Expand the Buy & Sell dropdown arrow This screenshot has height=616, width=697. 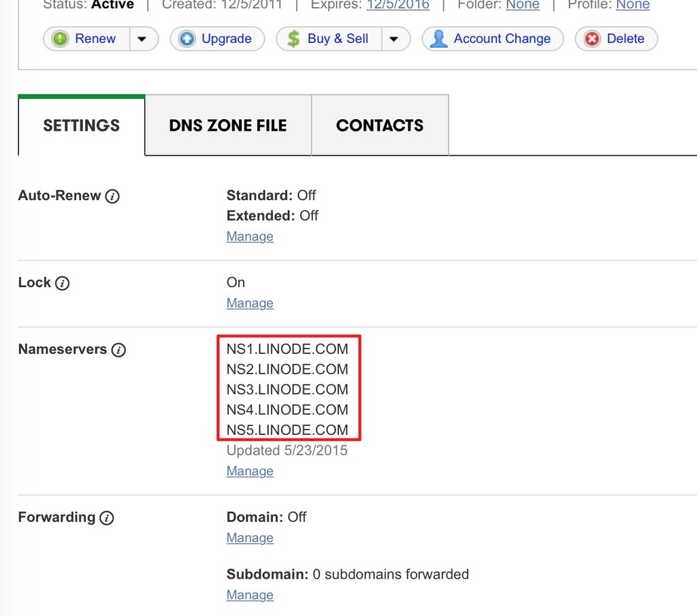pos(394,39)
